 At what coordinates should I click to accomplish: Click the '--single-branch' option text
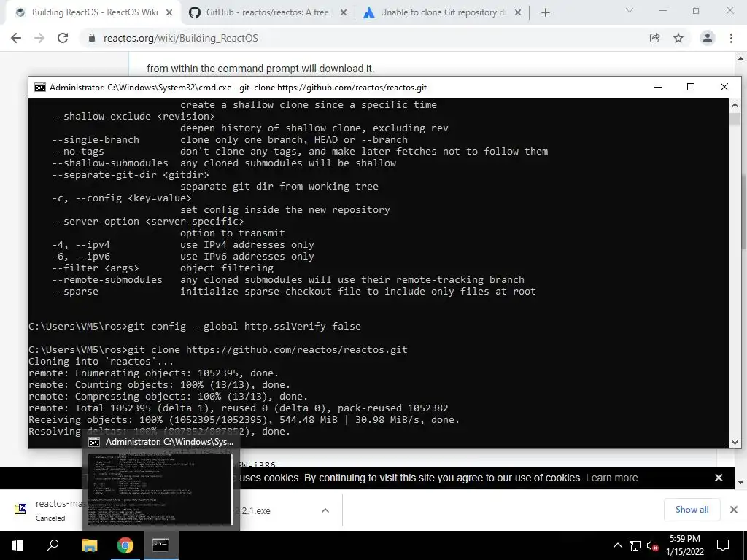(96, 139)
